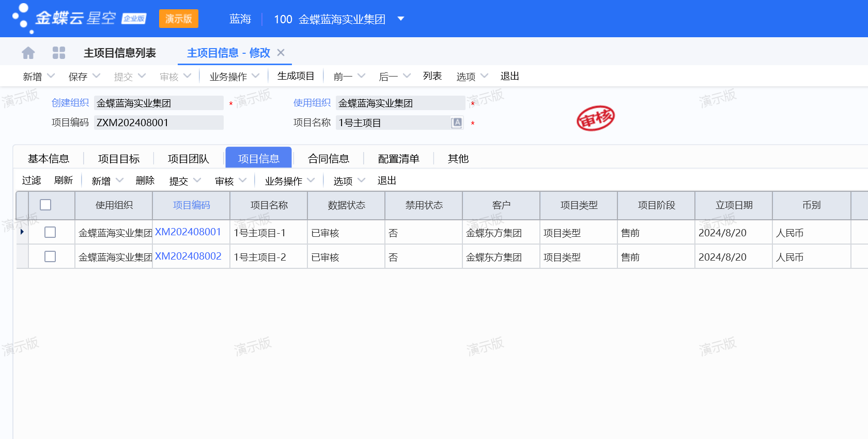Close the 主项目信息 - 修改 tab
The height and width of the screenshot is (439, 868).
point(281,53)
